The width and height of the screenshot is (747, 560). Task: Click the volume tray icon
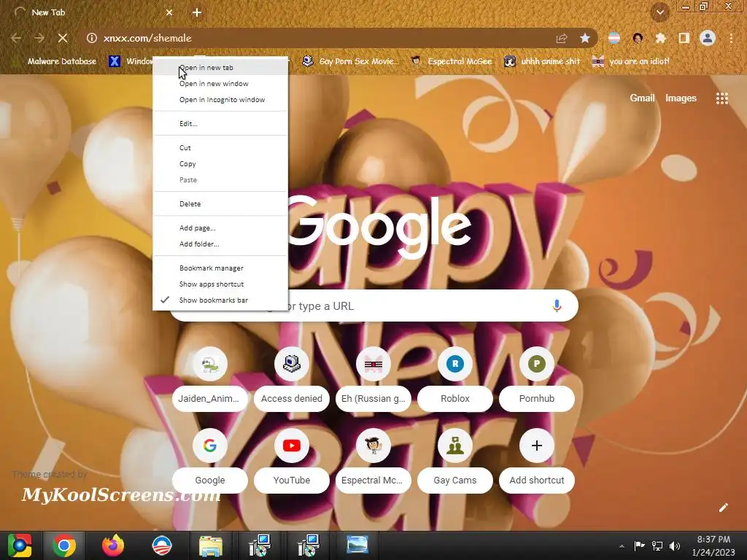click(x=675, y=545)
